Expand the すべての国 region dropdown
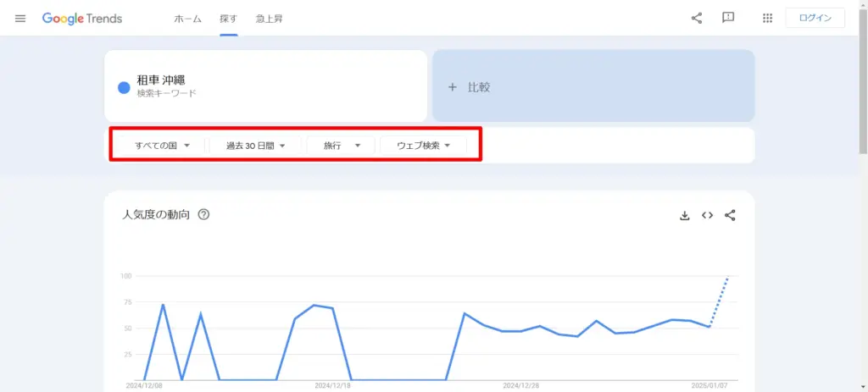The image size is (868, 392). point(162,146)
